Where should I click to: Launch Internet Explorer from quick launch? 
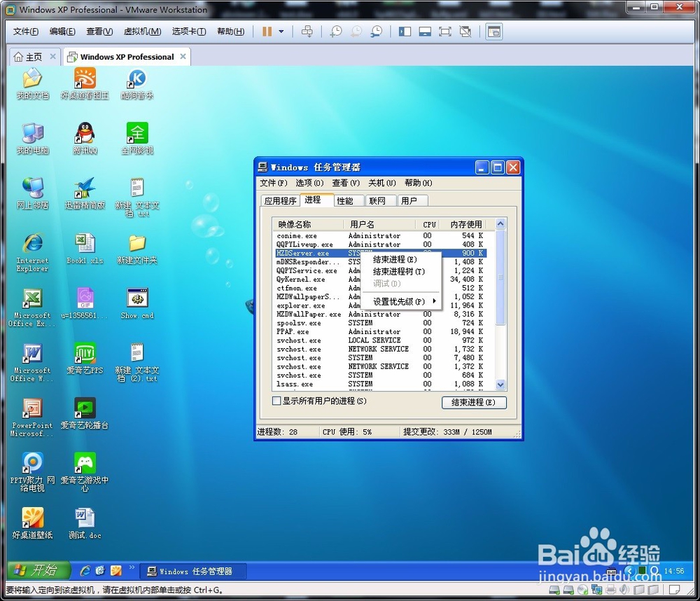[x=85, y=571]
